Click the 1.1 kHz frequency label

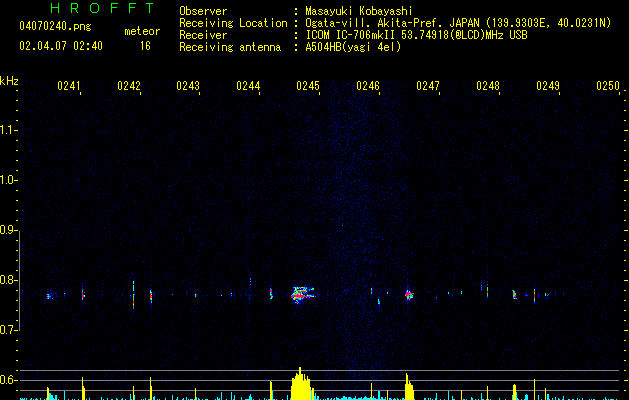7,130
